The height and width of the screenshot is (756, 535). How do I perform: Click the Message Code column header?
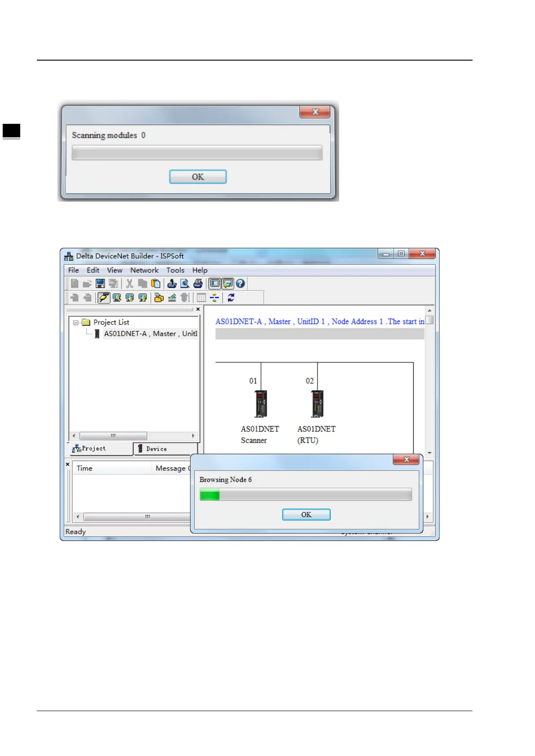point(172,468)
